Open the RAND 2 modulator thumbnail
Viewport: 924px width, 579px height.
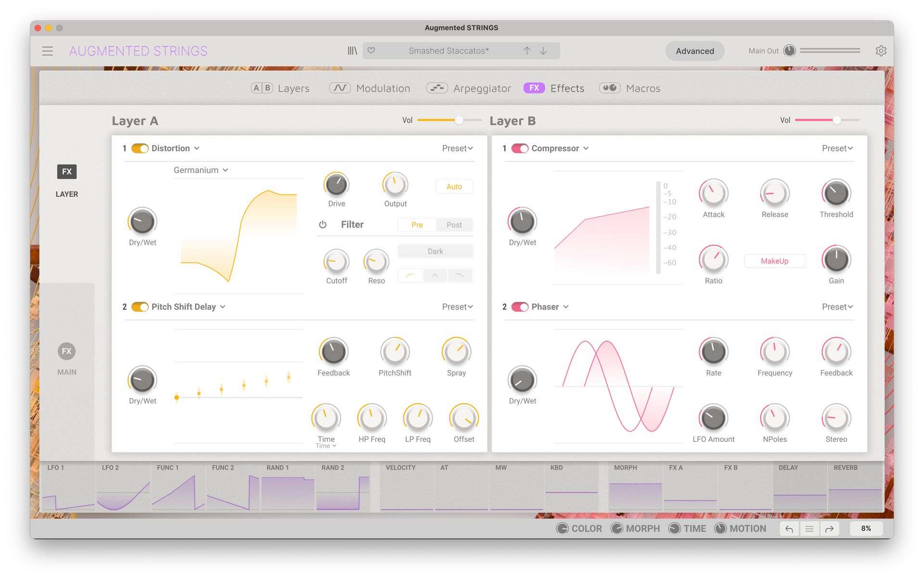tap(343, 487)
